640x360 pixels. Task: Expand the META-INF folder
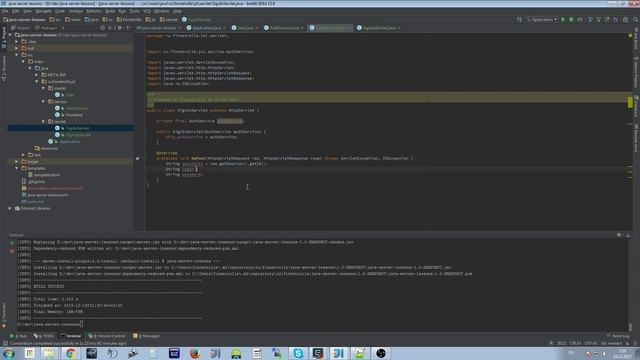(x=37, y=75)
